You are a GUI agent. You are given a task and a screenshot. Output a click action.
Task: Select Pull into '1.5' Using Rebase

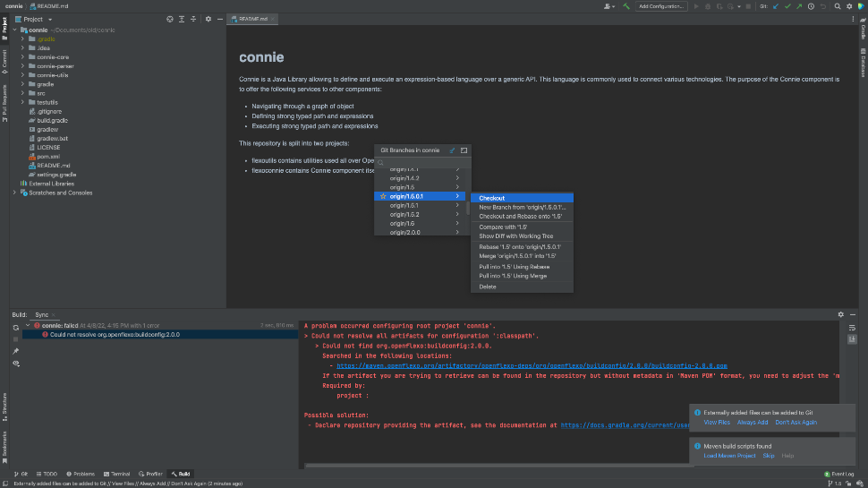[x=522, y=267]
